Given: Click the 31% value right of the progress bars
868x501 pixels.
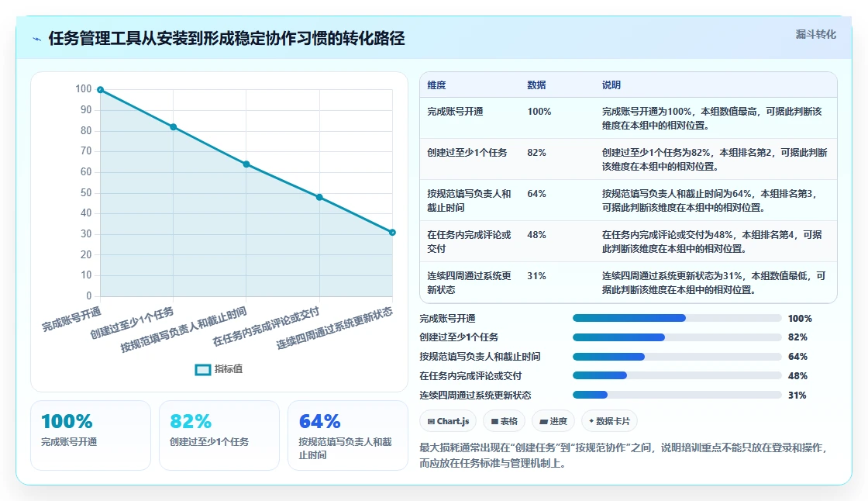Looking at the screenshot, I should (x=797, y=396).
